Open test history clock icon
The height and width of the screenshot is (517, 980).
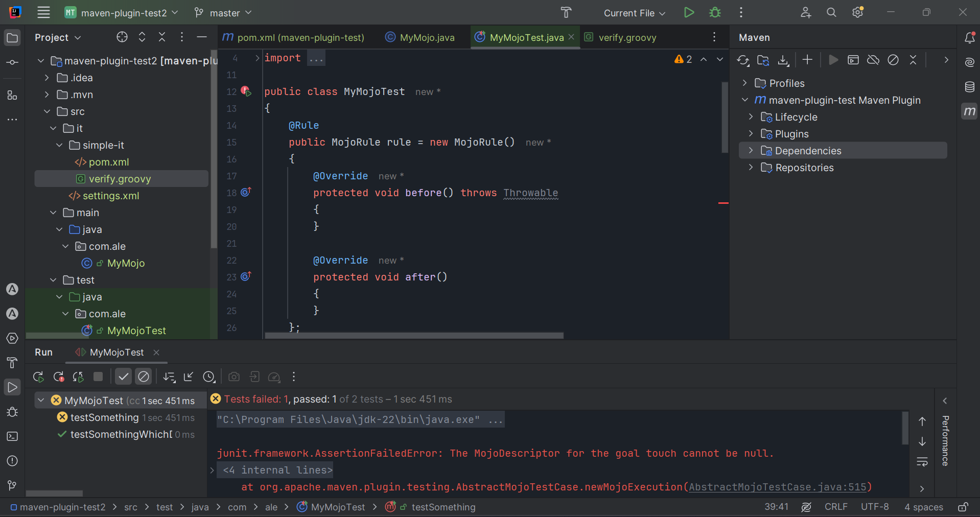coord(208,377)
